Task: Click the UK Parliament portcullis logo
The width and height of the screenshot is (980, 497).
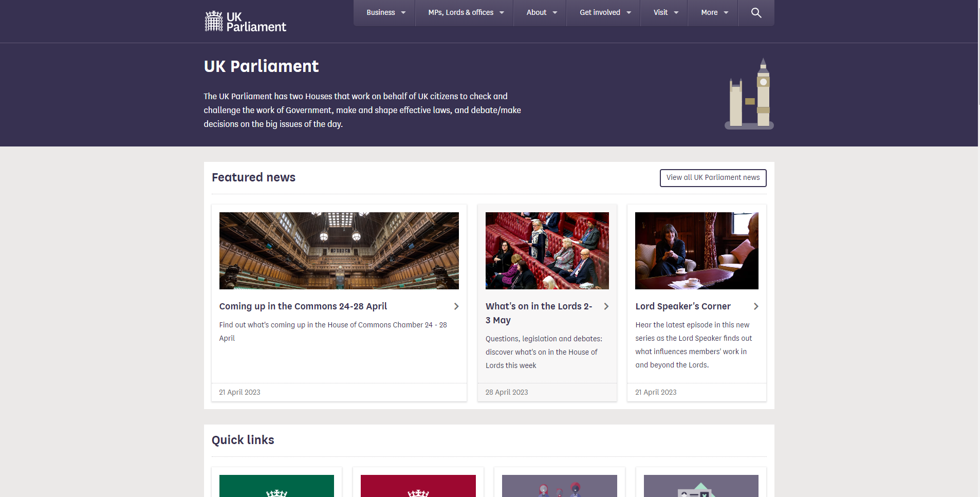Action: point(245,22)
